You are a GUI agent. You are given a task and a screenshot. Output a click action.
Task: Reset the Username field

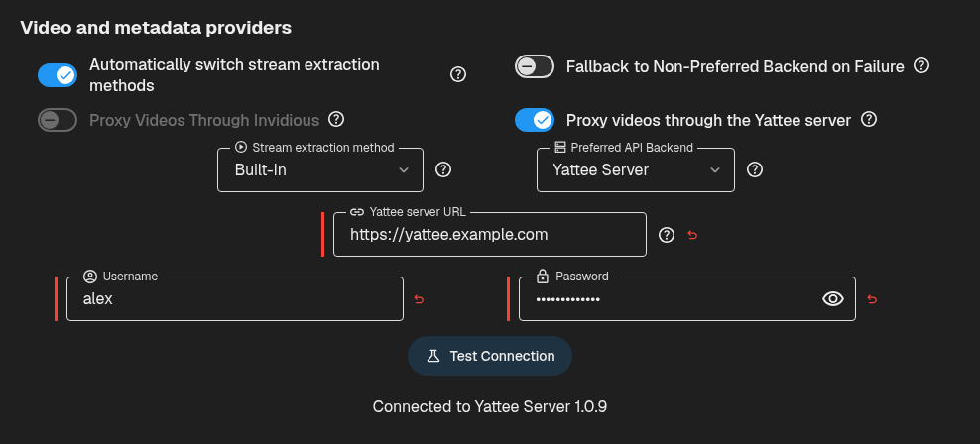coord(420,299)
